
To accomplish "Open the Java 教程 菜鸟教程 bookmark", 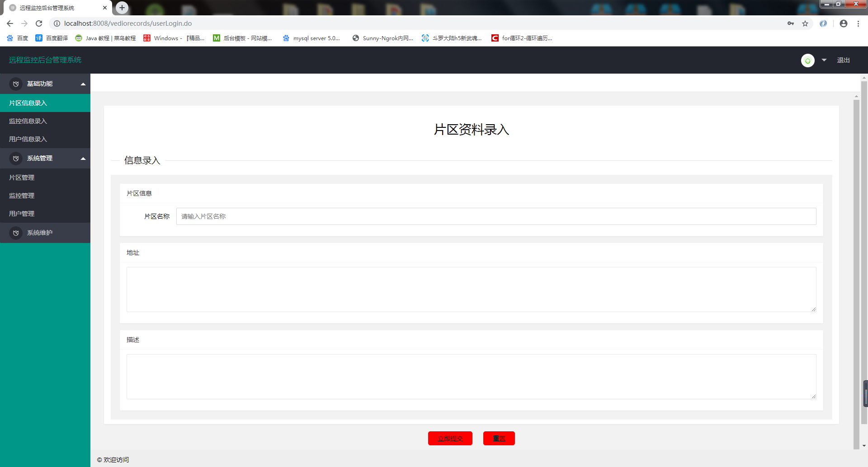I will click(x=105, y=38).
